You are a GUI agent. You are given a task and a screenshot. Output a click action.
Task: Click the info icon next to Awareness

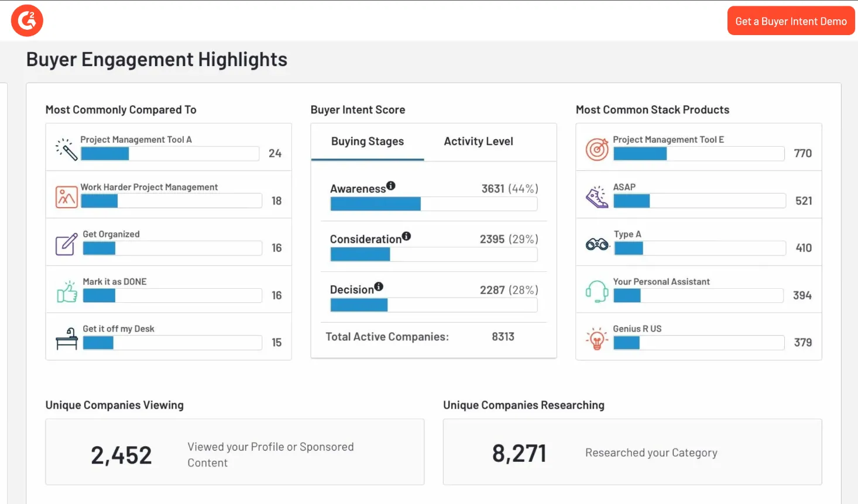pos(391,185)
